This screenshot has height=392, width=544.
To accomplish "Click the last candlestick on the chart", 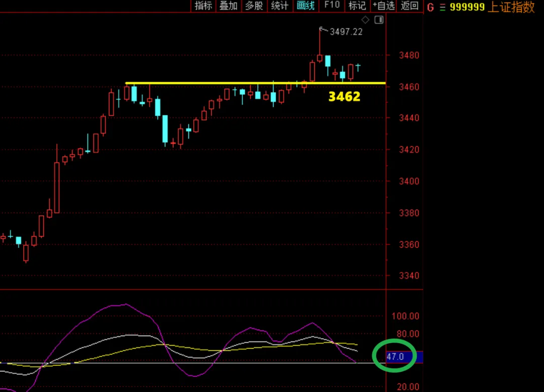I will [358, 67].
